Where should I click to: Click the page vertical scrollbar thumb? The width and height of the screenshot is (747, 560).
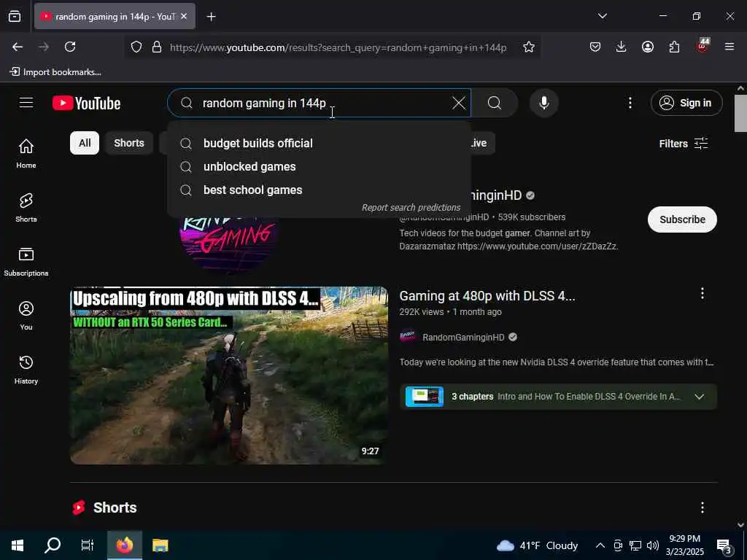740,113
